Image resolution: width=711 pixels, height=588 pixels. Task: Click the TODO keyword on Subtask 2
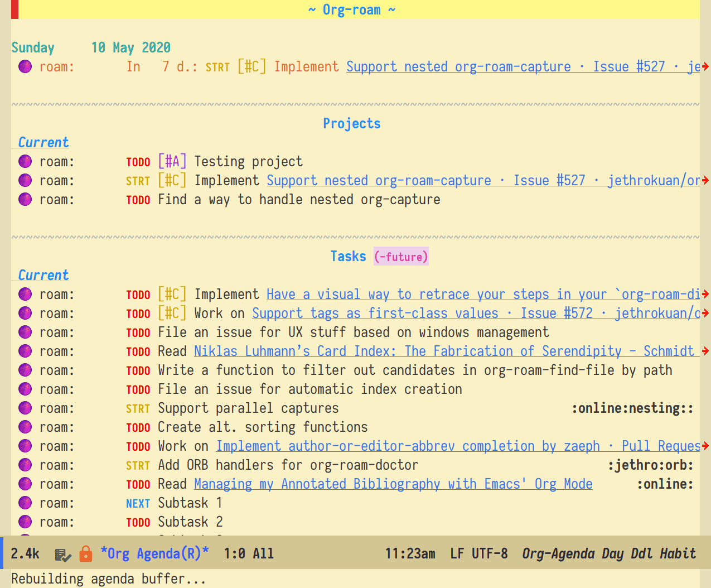click(x=138, y=522)
